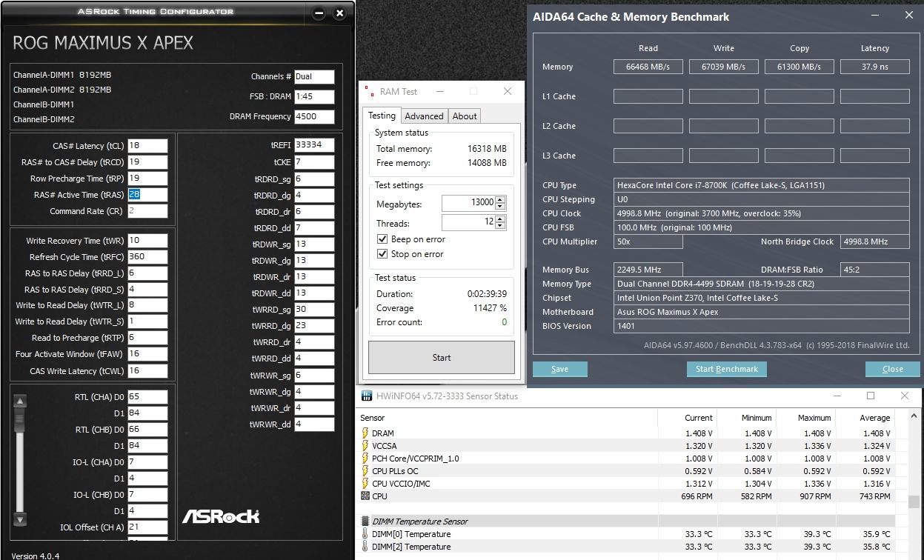Screen dimensions: 924x560
Task: Click the Memory Type value in AIDA64
Action: click(762, 284)
